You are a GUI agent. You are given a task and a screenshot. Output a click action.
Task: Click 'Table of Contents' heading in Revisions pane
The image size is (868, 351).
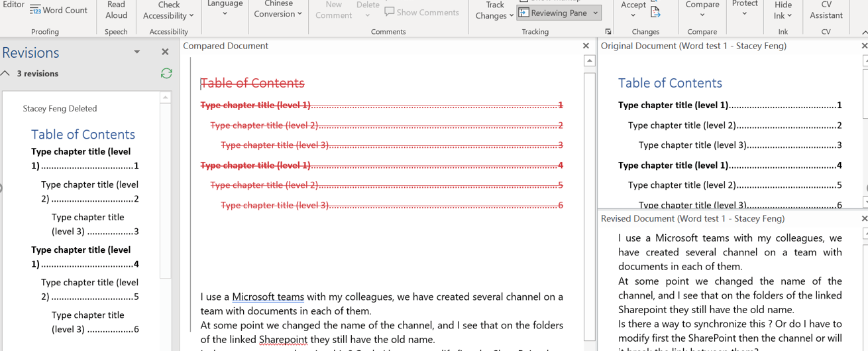coord(83,134)
